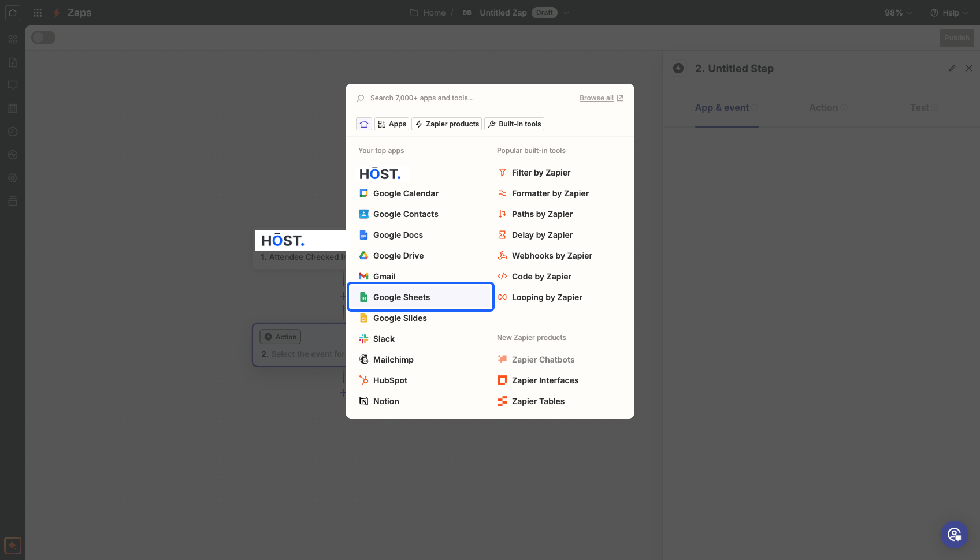Viewport: 980px width, 560px height.
Task: Open the Zapier products filter tab
Action: click(447, 124)
